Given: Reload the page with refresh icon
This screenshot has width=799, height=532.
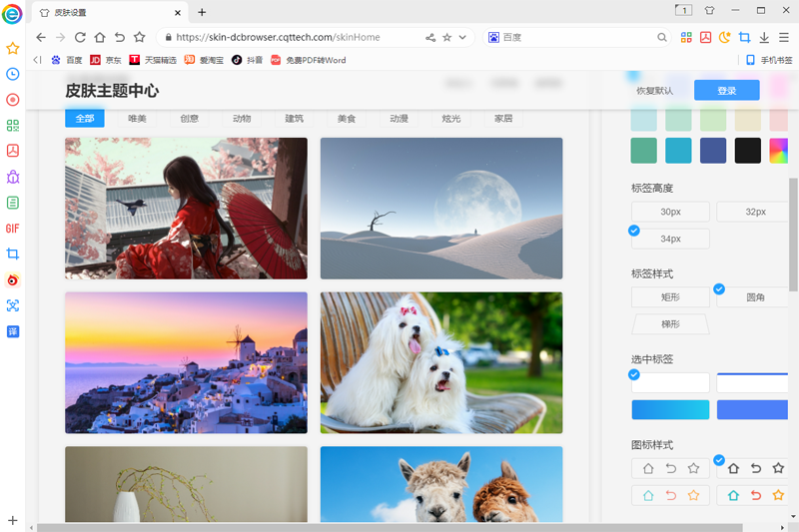Looking at the screenshot, I should tap(80, 37).
